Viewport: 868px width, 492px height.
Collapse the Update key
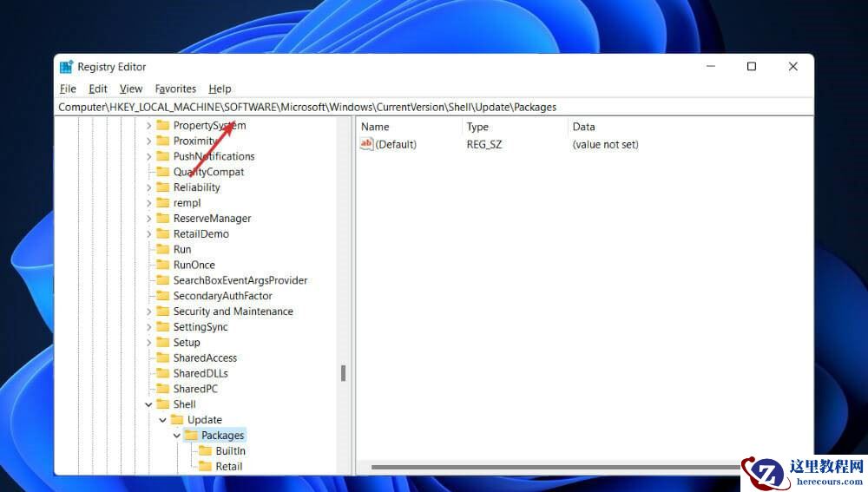(x=163, y=420)
